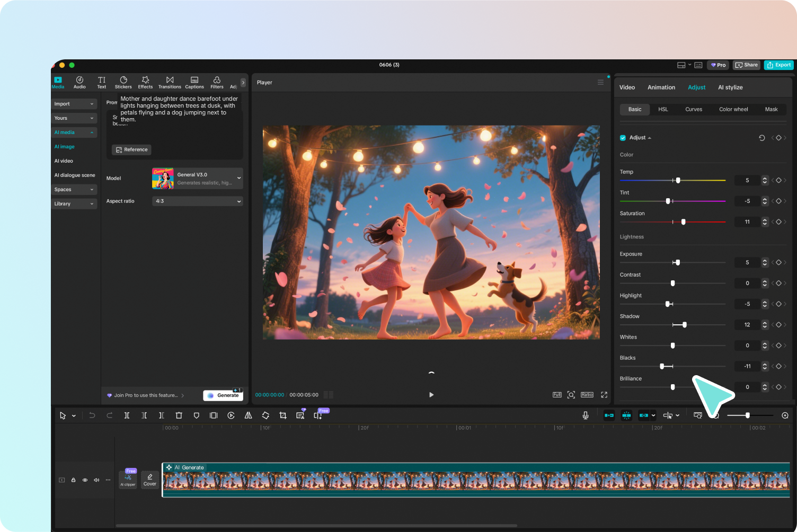Viewport: 797px width, 532px height.
Task: Open the preview axis dropdown arrow
Action: pyautogui.click(x=678, y=415)
